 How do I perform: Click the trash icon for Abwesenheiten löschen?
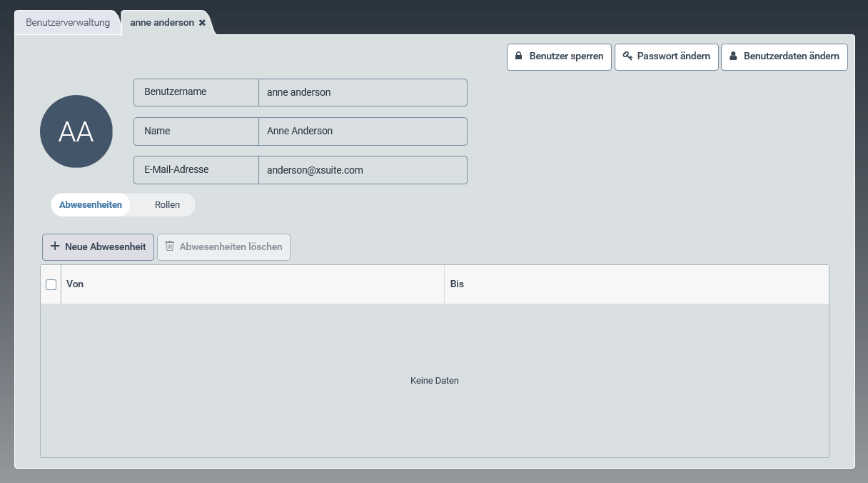[170, 247]
